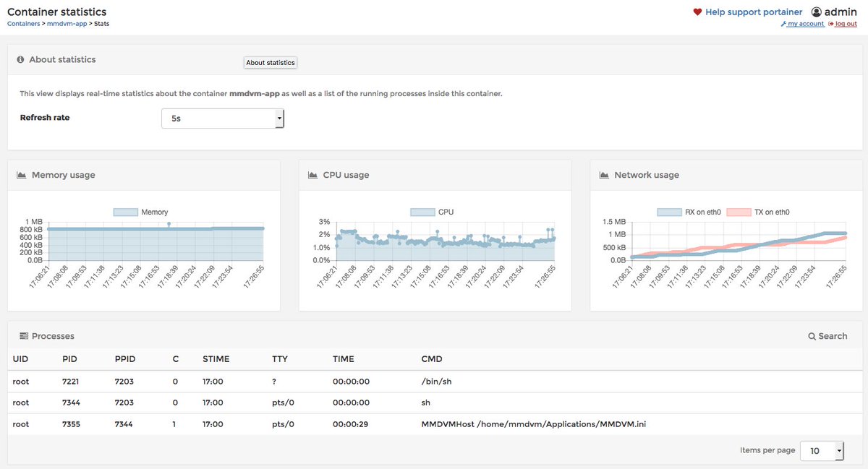Sort processes by UID column
The height and width of the screenshot is (469, 868).
[20, 358]
